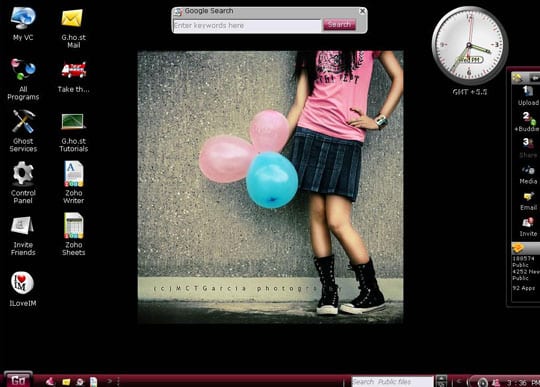This screenshot has height=387, width=540.
Task: Click the Search button in Google widget
Action: coord(339,25)
